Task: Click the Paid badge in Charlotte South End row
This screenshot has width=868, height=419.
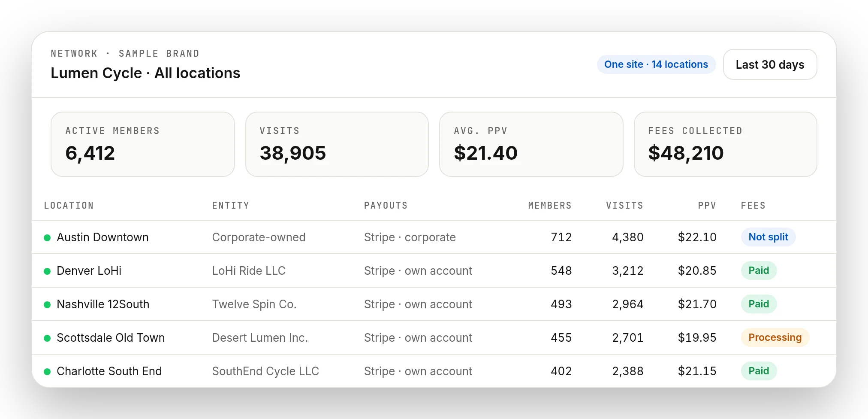Action: click(x=759, y=371)
